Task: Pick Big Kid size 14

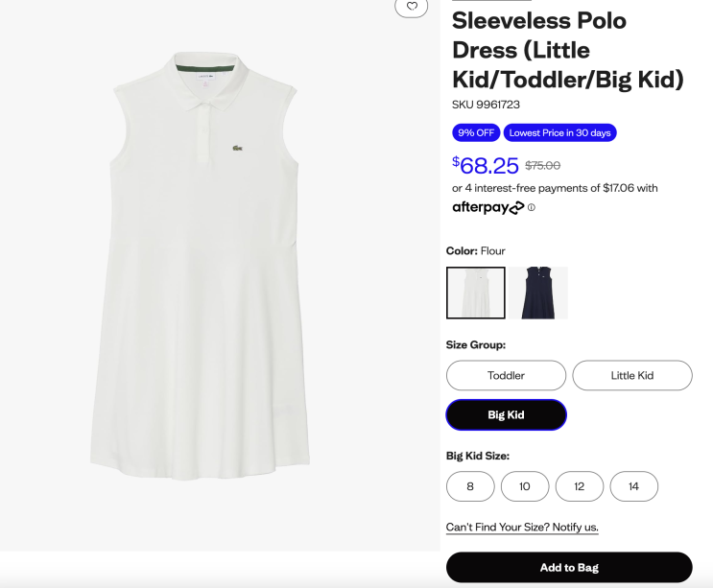Action: coord(633,486)
